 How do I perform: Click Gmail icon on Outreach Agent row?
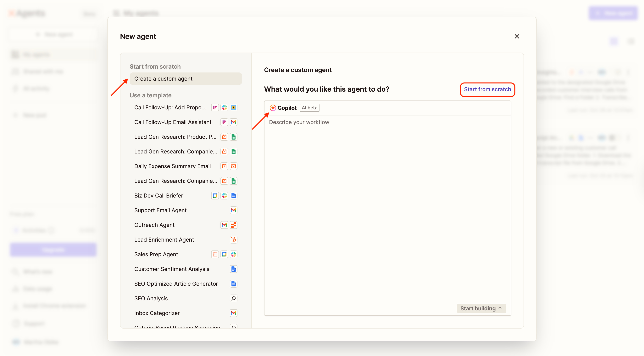pyautogui.click(x=224, y=225)
